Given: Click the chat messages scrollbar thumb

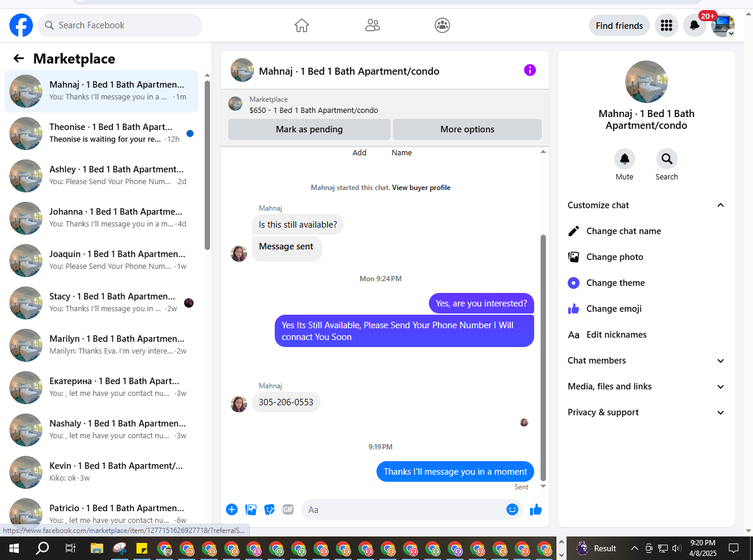Looking at the screenshot, I should click(x=543, y=357).
